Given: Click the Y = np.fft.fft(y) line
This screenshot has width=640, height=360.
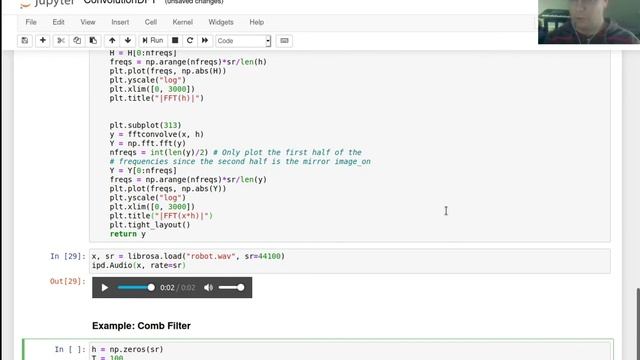Looking at the screenshot, I should pyautogui.click(x=147, y=143).
